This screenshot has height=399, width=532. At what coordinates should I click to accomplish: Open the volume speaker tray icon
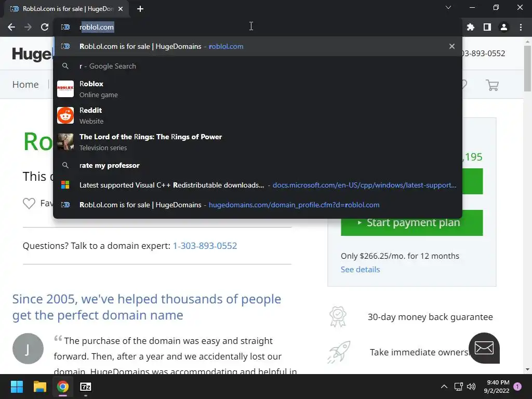coord(471,387)
